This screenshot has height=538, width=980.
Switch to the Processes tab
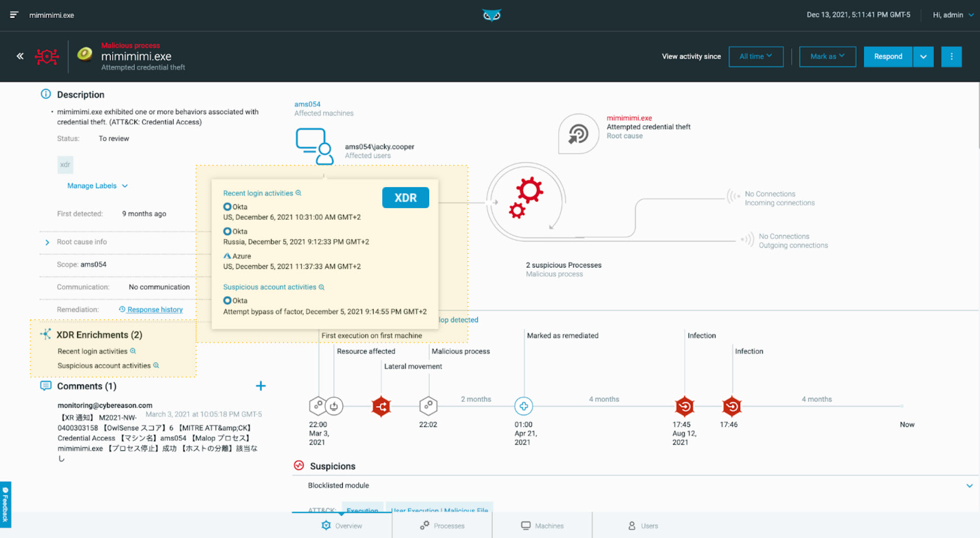(442, 526)
